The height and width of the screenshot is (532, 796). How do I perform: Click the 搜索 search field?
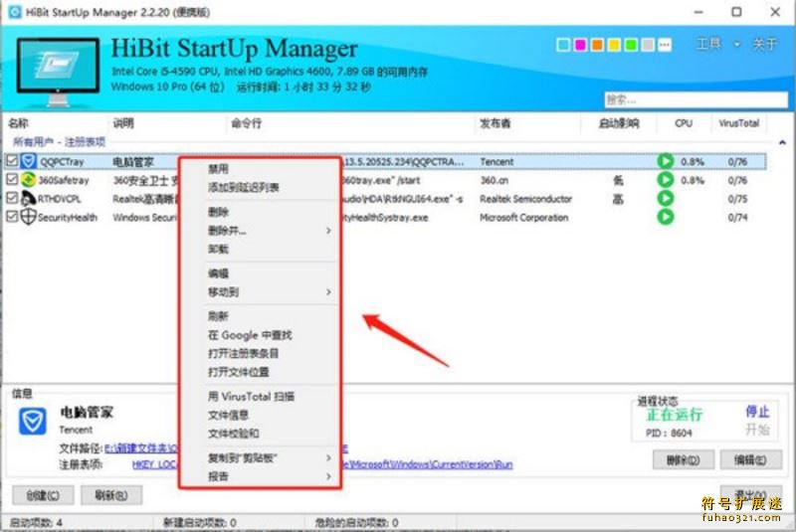(696, 99)
